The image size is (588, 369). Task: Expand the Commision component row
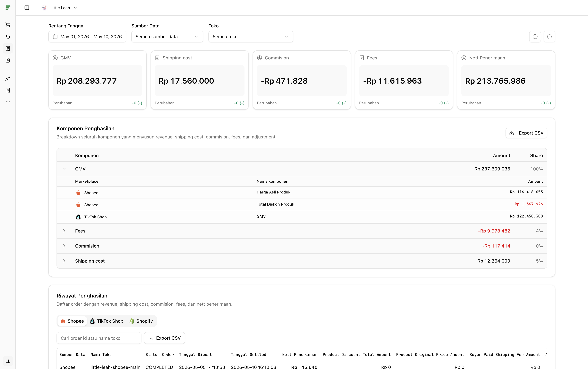pyautogui.click(x=64, y=246)
